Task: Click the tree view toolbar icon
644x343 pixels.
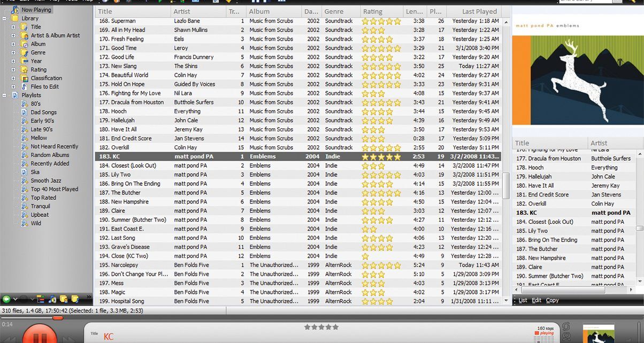Action: tap(41, 299)
